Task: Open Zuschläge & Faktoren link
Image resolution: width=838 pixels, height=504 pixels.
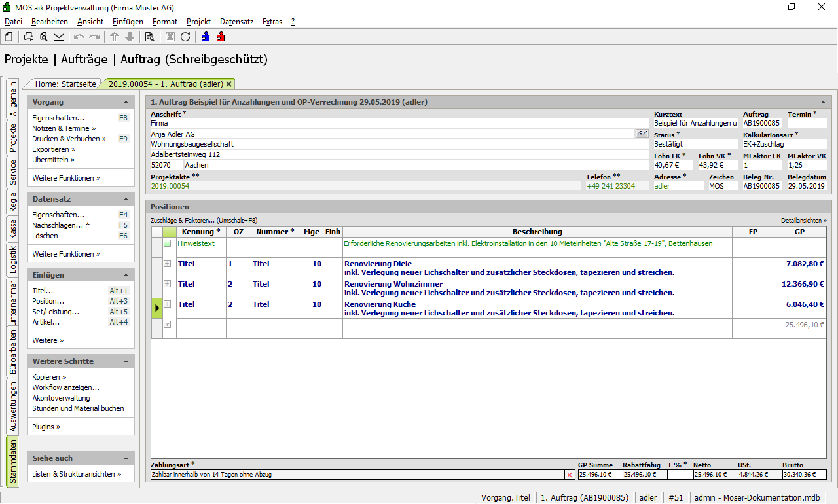Action: 204,221
